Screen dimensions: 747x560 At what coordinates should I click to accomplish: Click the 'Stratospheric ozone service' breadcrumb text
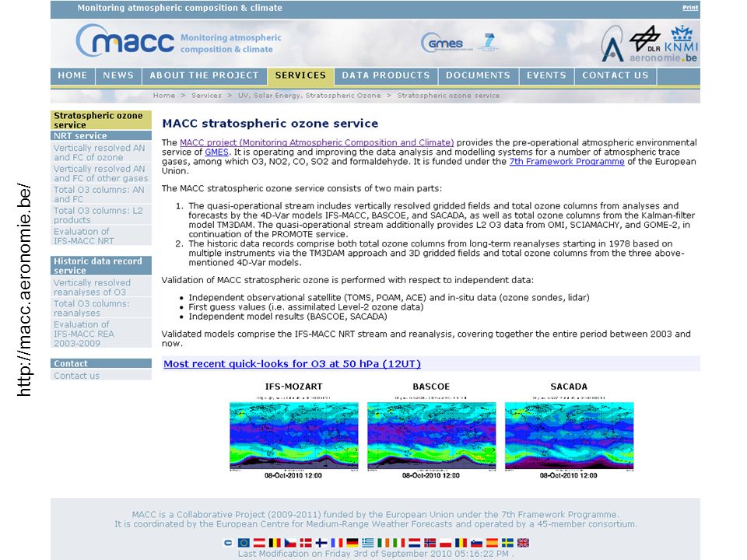pyautogui.click(x=448, y=95)
